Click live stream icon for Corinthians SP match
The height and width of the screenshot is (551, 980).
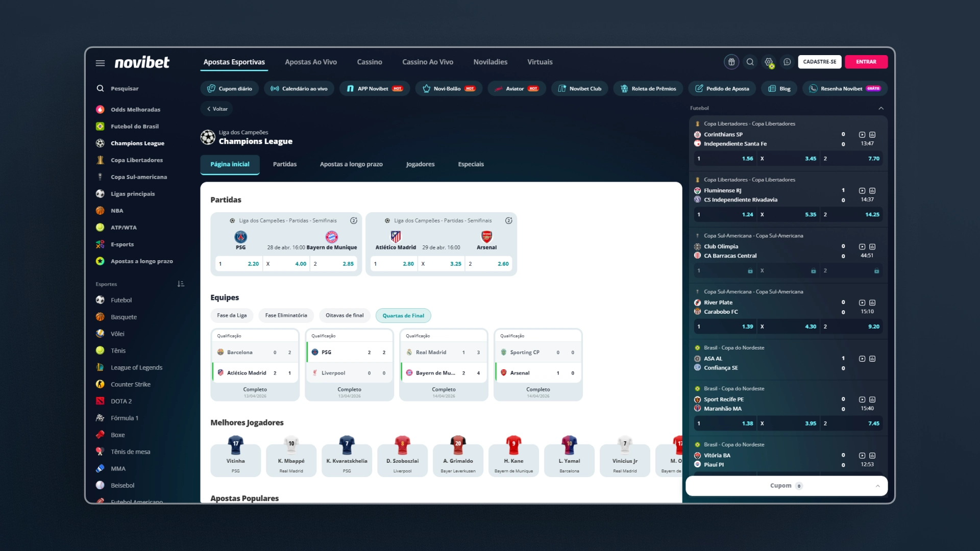pos(862,135)
